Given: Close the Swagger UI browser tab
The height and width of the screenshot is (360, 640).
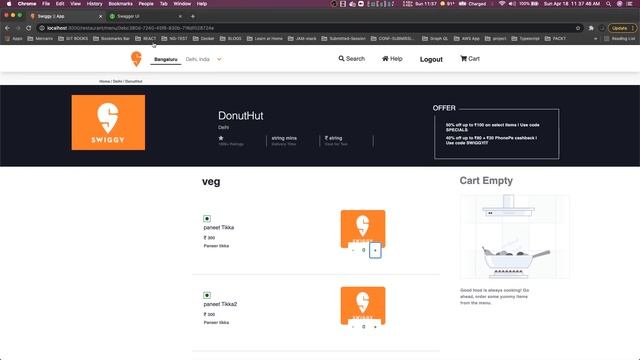Looking at the screenshot, I should (180, 16).
